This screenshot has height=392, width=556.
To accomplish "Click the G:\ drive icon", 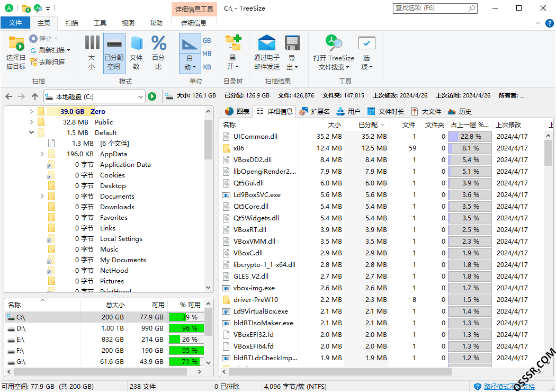I will (11, 362).
